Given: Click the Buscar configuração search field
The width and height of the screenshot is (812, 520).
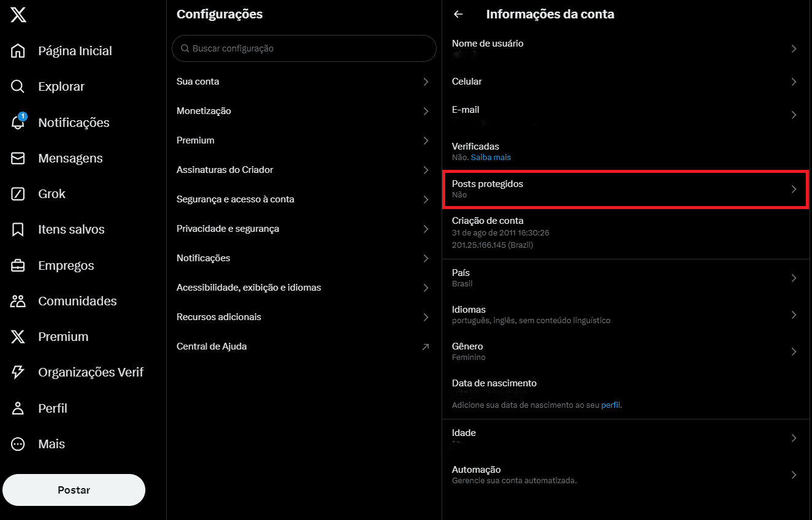Looking at the screenshot, I should (x=304, y=48).
